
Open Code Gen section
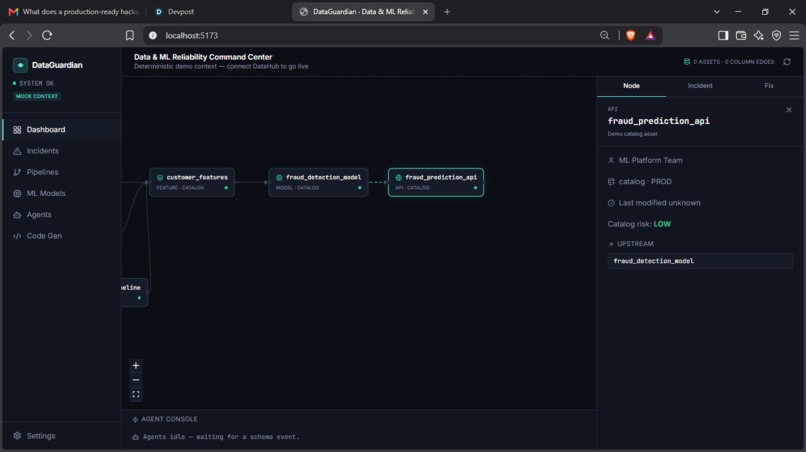[62, 236]
